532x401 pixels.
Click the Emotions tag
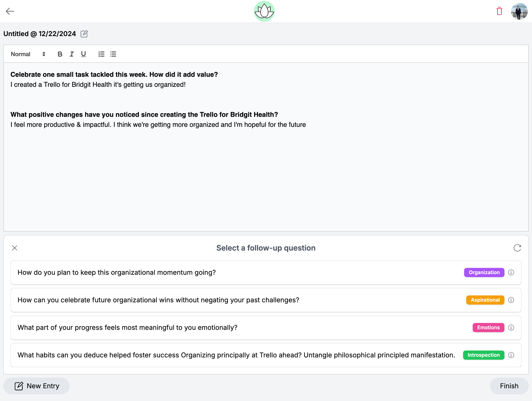tap(488, 328)
